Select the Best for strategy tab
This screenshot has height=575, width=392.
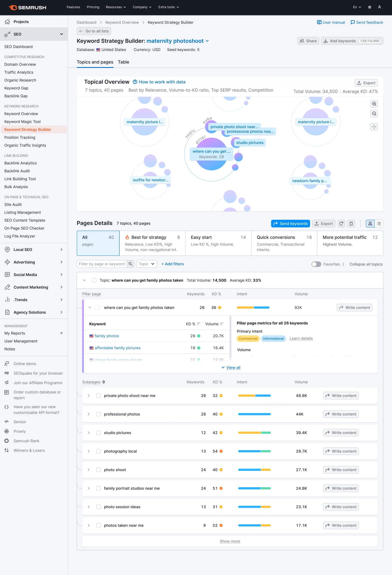tap(152, 243)
